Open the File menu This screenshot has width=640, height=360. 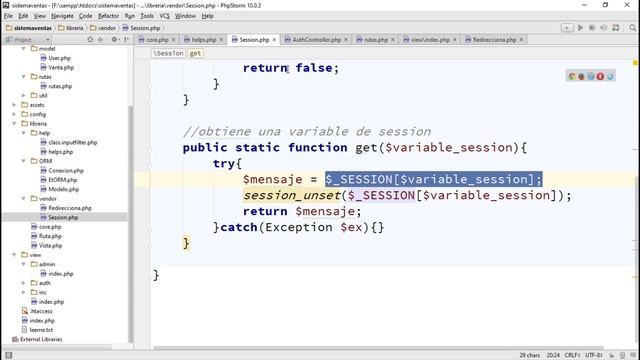point(8,16)
